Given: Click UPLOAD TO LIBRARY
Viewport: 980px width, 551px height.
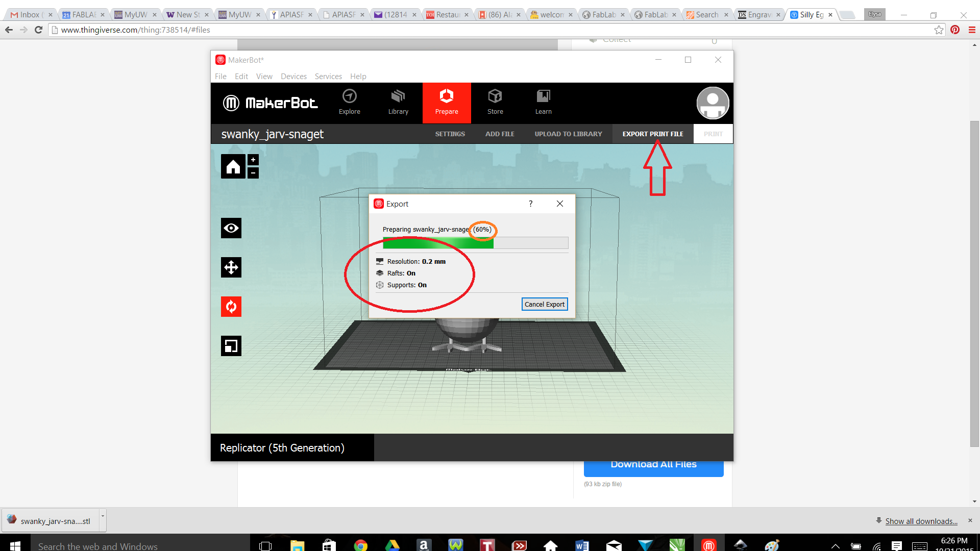Looking at the screenshot, I should click(569, 134).
